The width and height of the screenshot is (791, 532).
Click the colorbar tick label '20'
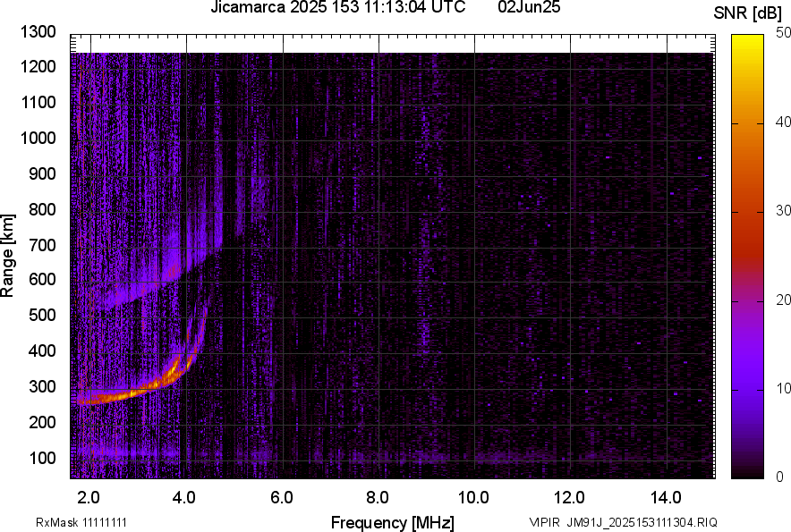click(x=783, y=300)
